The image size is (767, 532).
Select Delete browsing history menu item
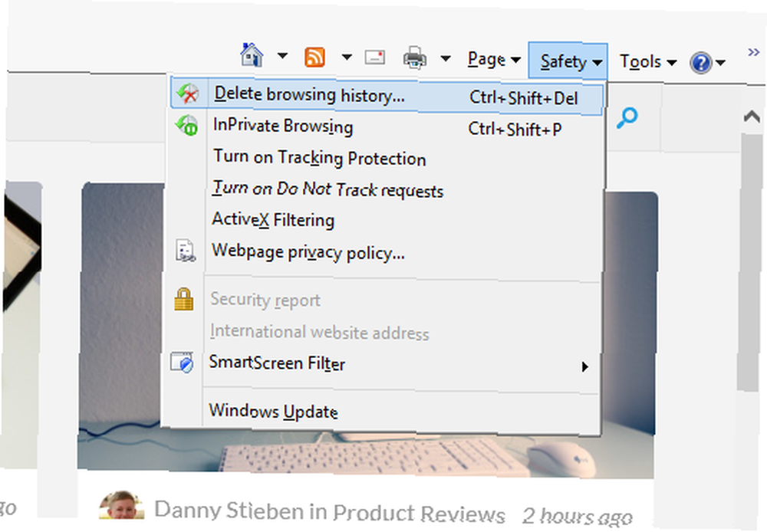[x=387, y=95]
